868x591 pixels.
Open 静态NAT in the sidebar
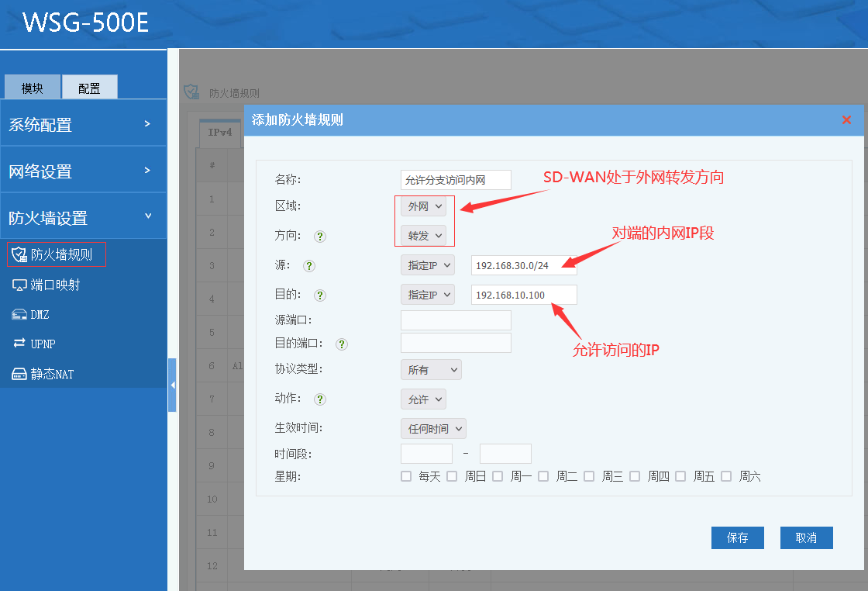click(x=52, y=374)
